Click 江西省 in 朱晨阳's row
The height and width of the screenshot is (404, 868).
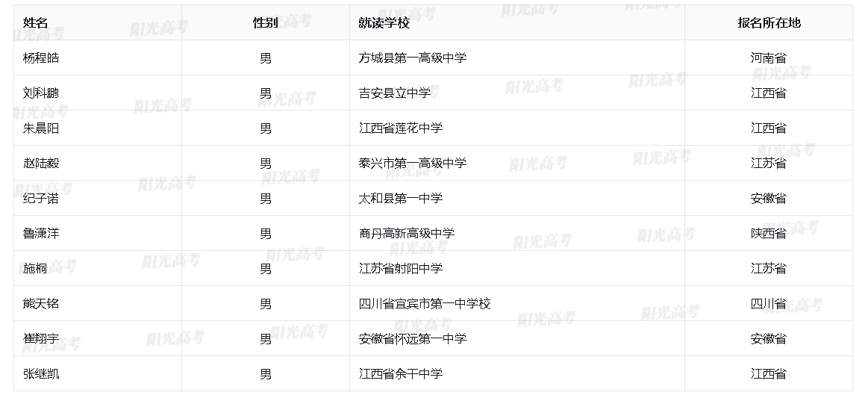(x=769, y=128)
